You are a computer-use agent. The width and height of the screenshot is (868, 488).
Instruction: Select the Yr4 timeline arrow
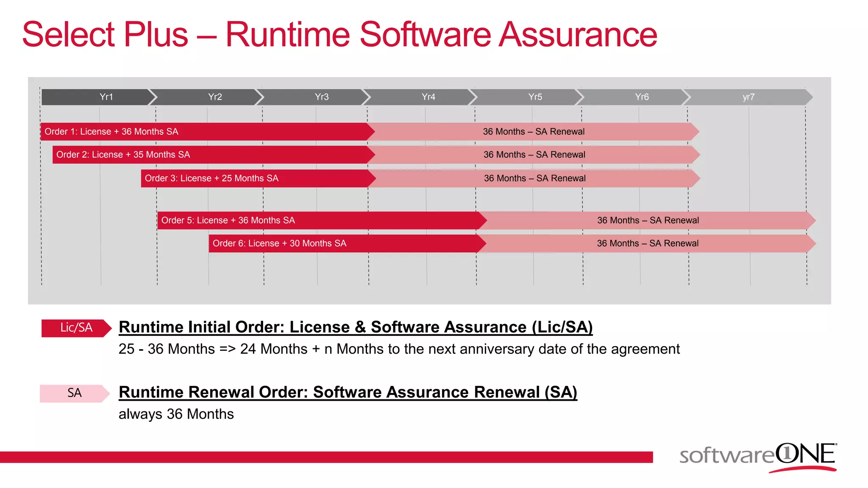tap(421, 97)
